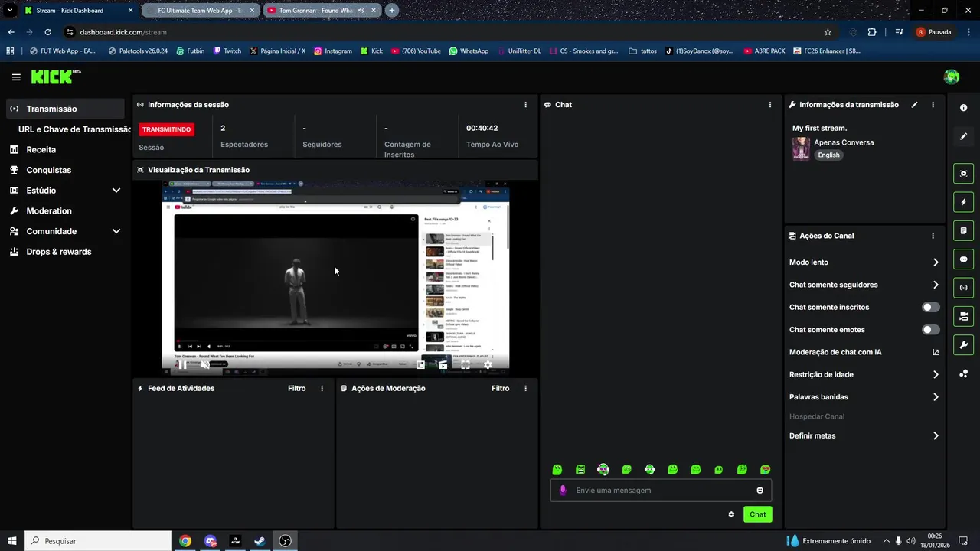This screenshot has width=980, height=551.
Task: Open chat settings gear next to Chat button
Action: pos(731,514)
